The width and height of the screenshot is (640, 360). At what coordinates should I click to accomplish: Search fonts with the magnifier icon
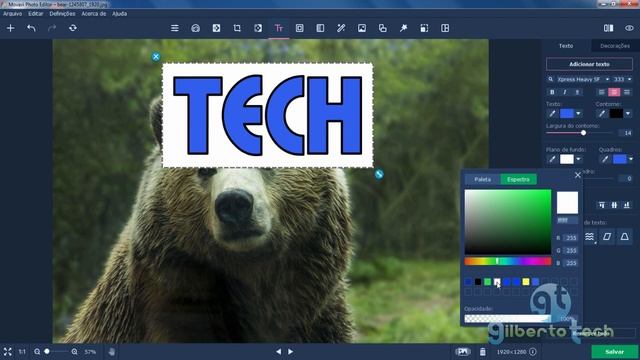coord(551,79)
